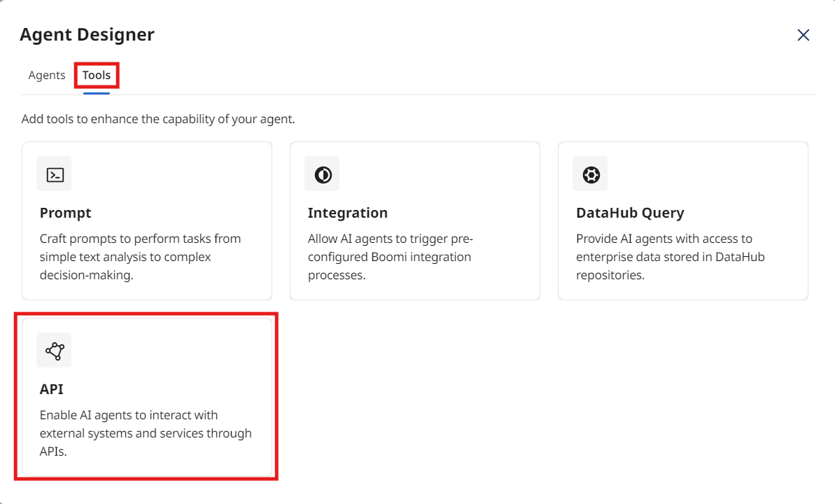835x504 pixels.
Task: Click the DataHub Query title text
Action: pyautogui.click(x=630, y=212)
